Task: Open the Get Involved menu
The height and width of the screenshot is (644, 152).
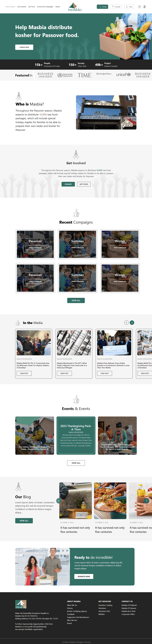Action: 22,7
